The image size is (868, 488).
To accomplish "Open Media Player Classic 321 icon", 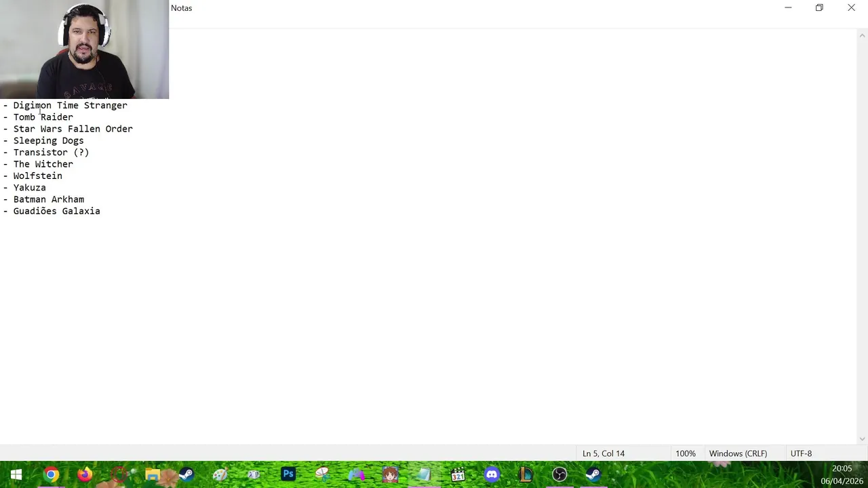I will pyautogui.click(x=458, y=474).
